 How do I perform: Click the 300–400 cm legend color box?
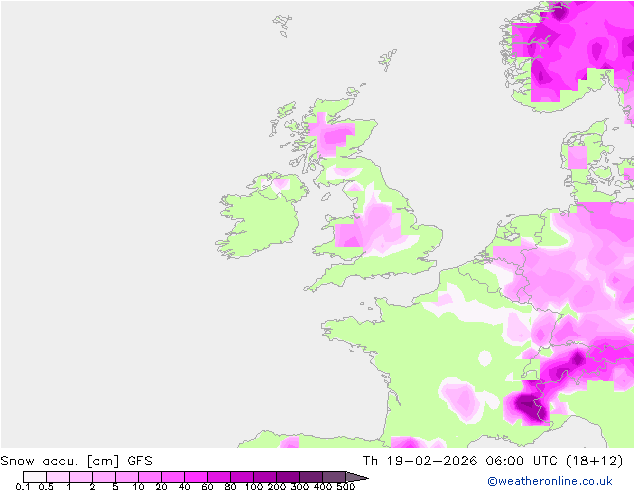[311, 477]
